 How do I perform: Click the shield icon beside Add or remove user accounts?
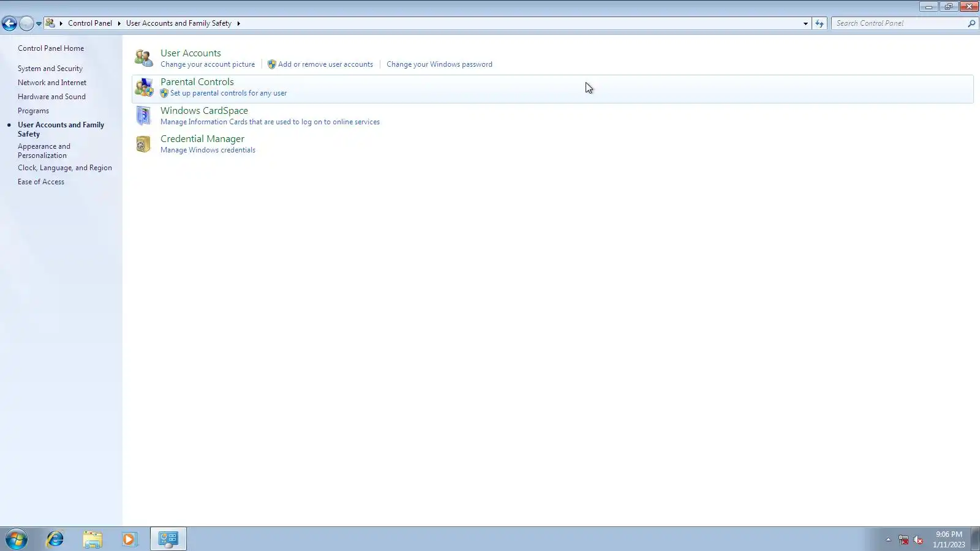point(272,64)
